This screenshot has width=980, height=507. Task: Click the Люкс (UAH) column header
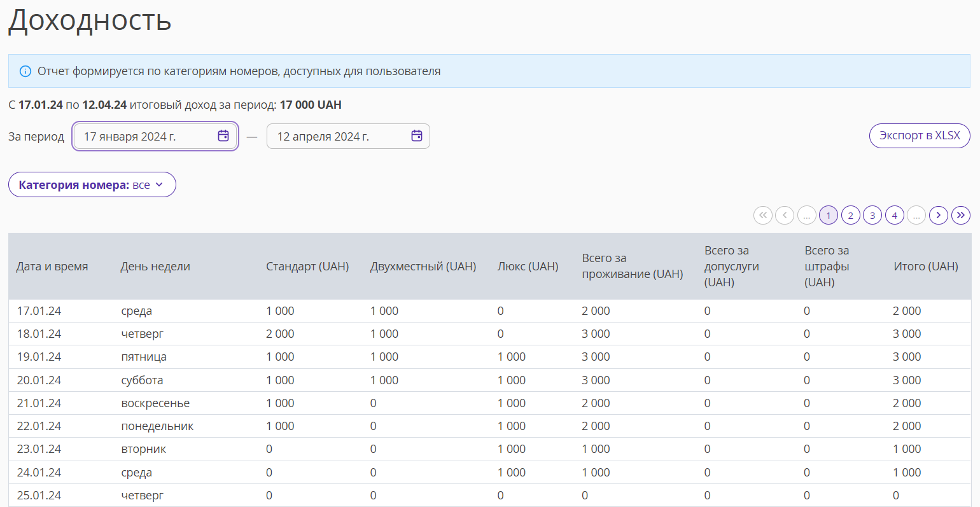[528, 267]
